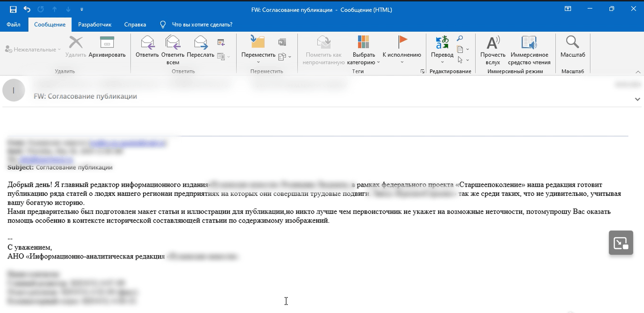
Task: Launch Иммерсивное средство чтения
Action: pyautogui.click(x=529, y=50)
